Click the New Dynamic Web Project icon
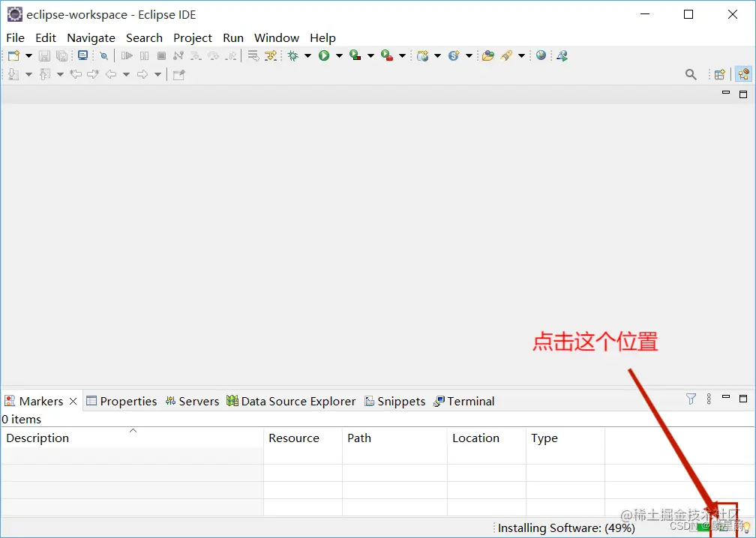 423,56
